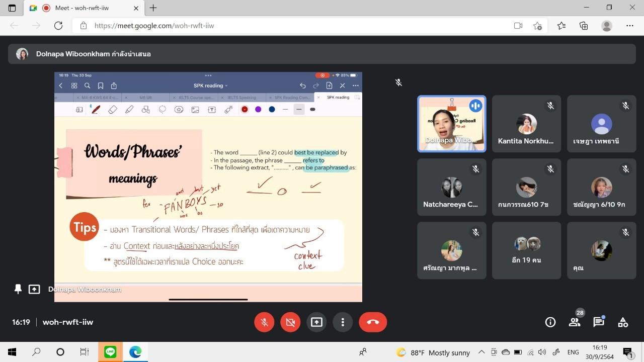Open Windows Start menu
The width and height of the screenshot is (644, 362).
[12, 352]
